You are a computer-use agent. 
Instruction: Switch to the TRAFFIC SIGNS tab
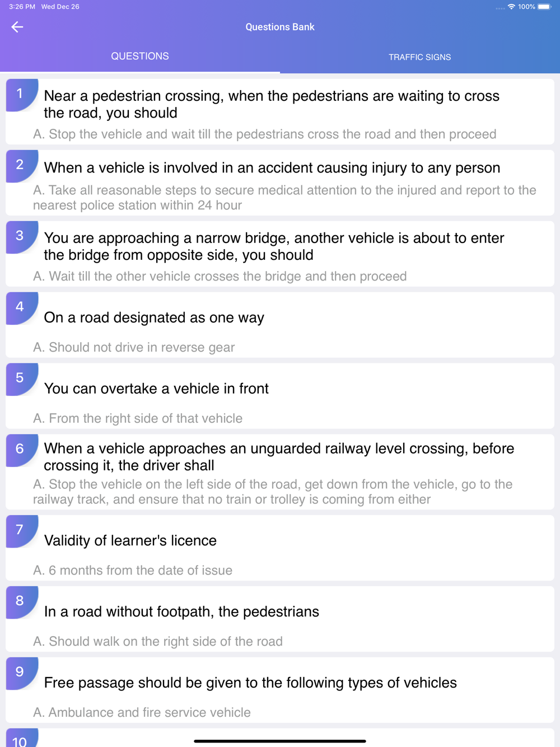pyautogui.click(x=420, y=57)
